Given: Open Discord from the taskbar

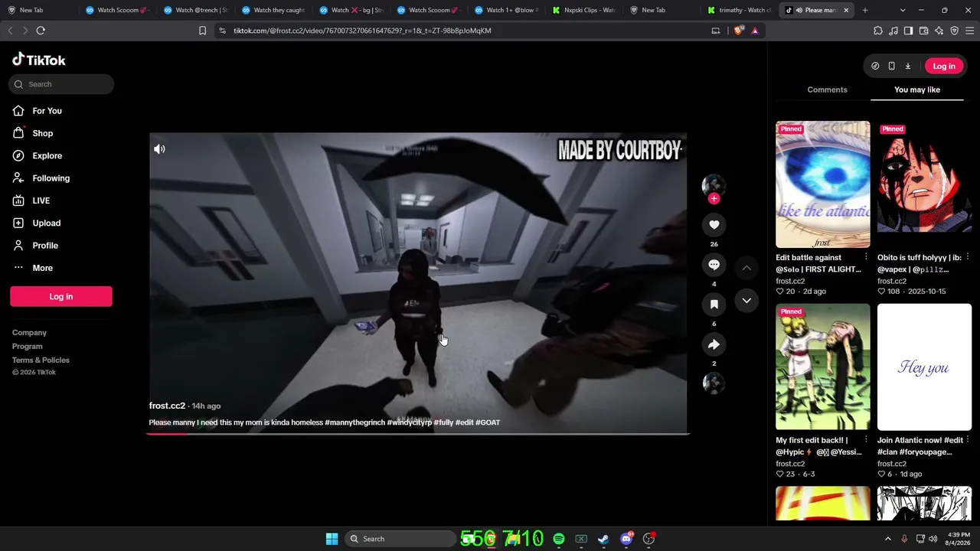Looking at the screenshot, I should click(x=626, y=539).
